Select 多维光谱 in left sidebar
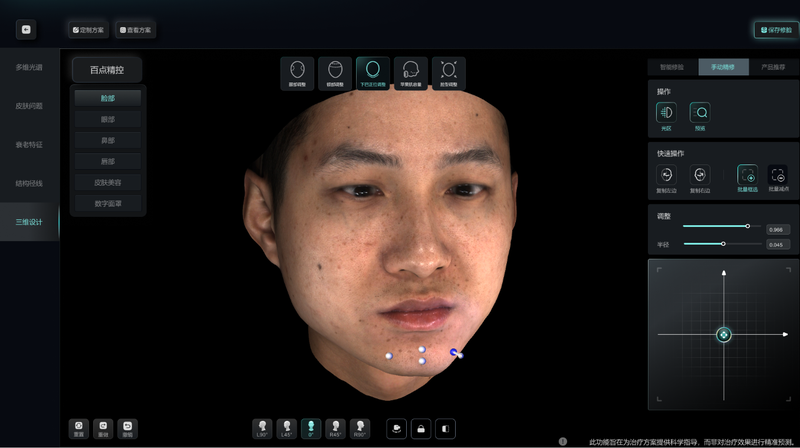The width and height of the screenshot is (800, 448). (29, 67)
